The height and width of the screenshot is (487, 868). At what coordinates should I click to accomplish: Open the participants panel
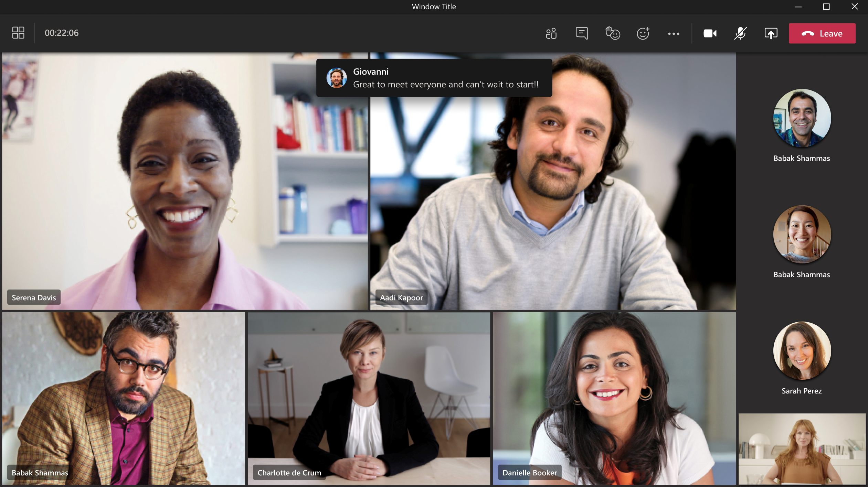pyautogui.click(x=551, y=33)
